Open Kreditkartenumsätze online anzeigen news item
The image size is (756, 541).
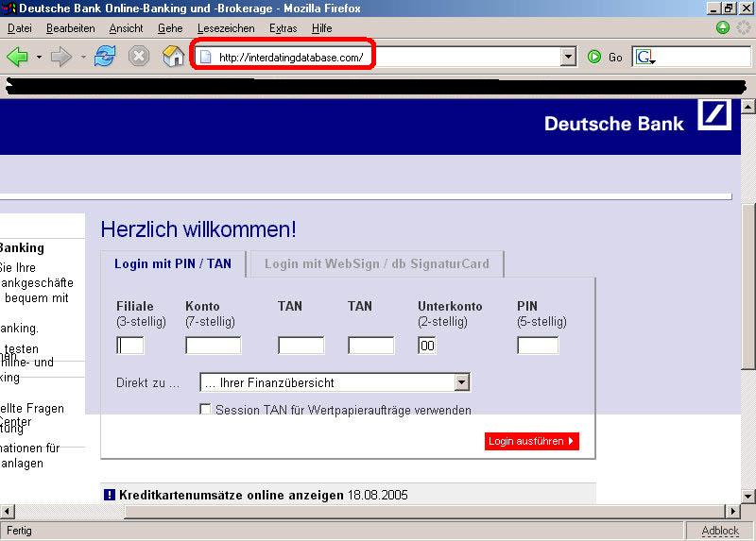click(x=232, y=496)
